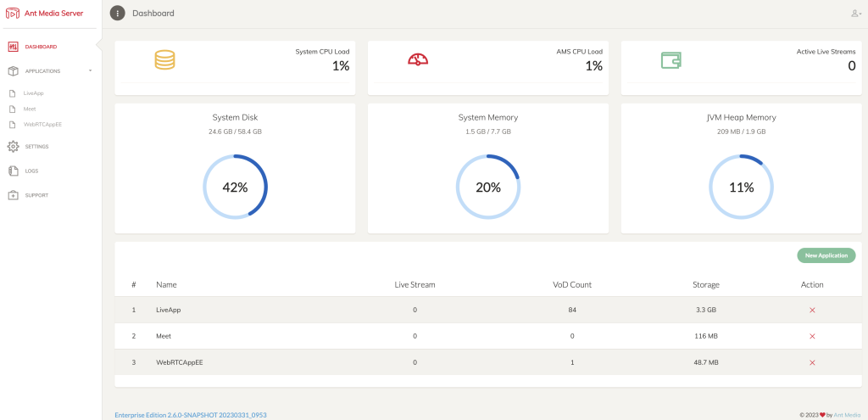Click the System Memory 20% progress ring
The height and width of the screenshot is (420, 868).
point(488,188)
